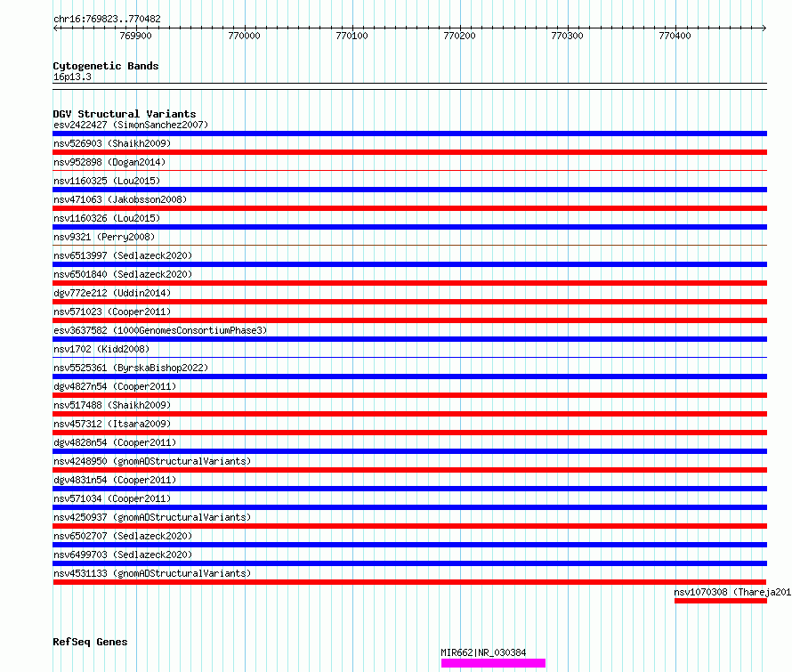Click the esv2422427 (SimonSanchez2007) variant label
Image resolution: width=792 pixels, height=672 pixels.
(x=131, y=125)
